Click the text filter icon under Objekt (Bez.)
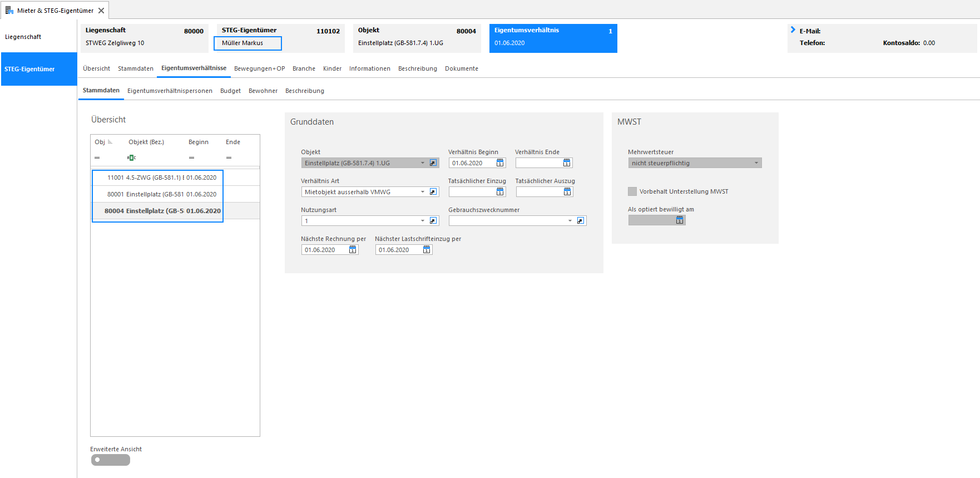 132,158
